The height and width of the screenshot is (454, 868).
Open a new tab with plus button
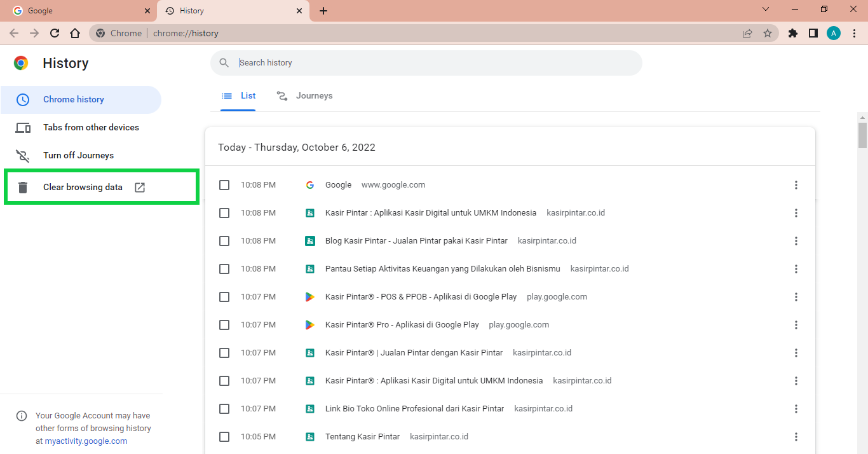point(323,11)
